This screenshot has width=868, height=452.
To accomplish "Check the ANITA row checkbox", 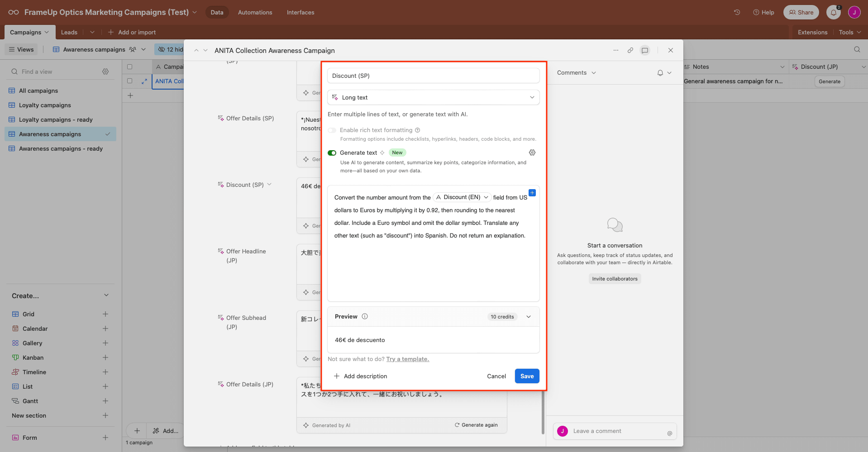I will 130,81.
